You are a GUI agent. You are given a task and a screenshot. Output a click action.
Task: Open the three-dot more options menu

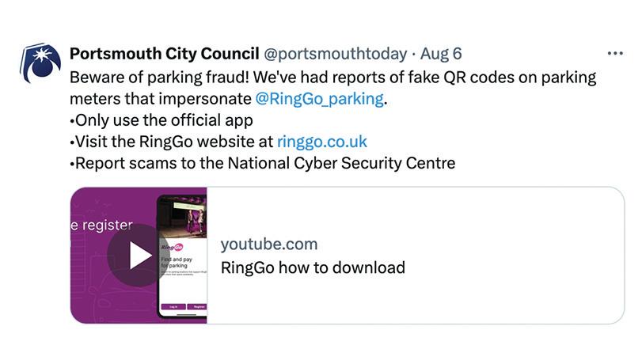(x=614, y=54)
